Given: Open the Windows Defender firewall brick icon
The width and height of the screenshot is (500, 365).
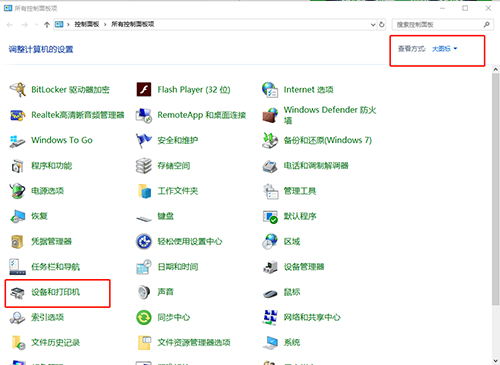Looking at the screenshot, I should [x=270, y=115].
